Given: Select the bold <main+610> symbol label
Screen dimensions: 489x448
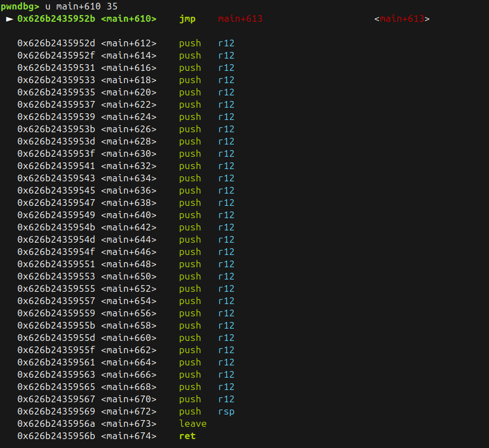Looking at the screenshot, I should (x=129, y=19).
